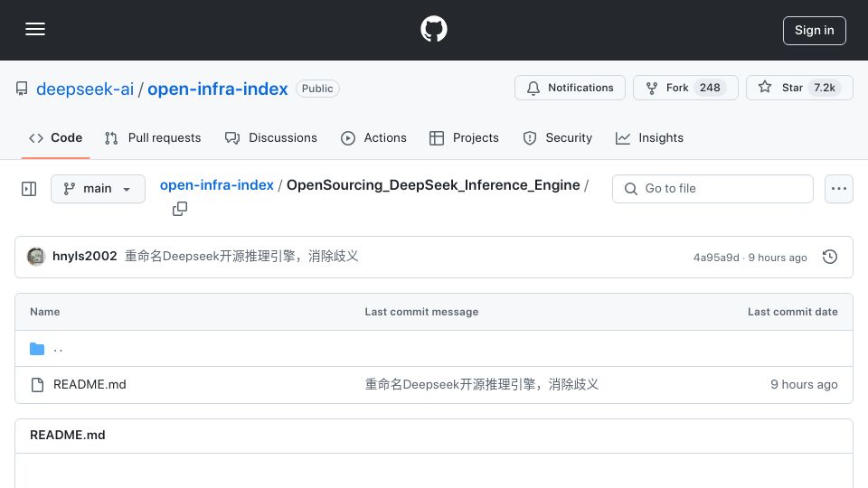868x488 pixels.
Task: Click the Name column header
Action: click(x=45, y=312)
